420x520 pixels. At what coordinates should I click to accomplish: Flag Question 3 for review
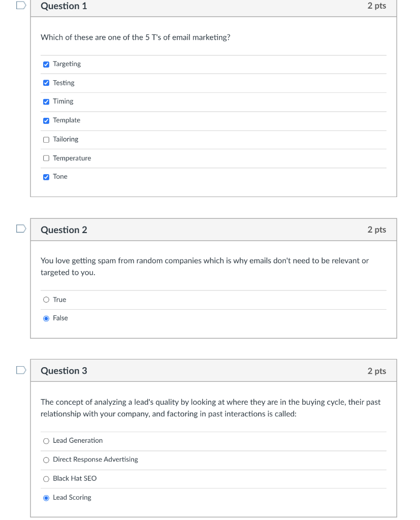point(21,370)
